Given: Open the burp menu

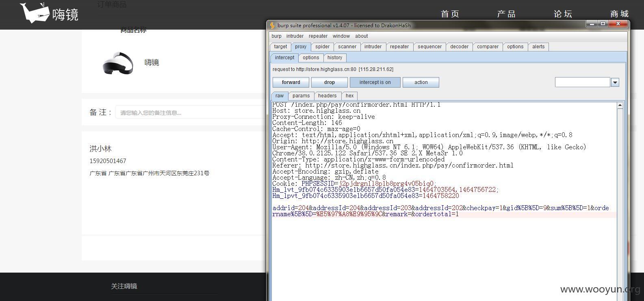Looking at the screenshot, I should click(276, 36).
